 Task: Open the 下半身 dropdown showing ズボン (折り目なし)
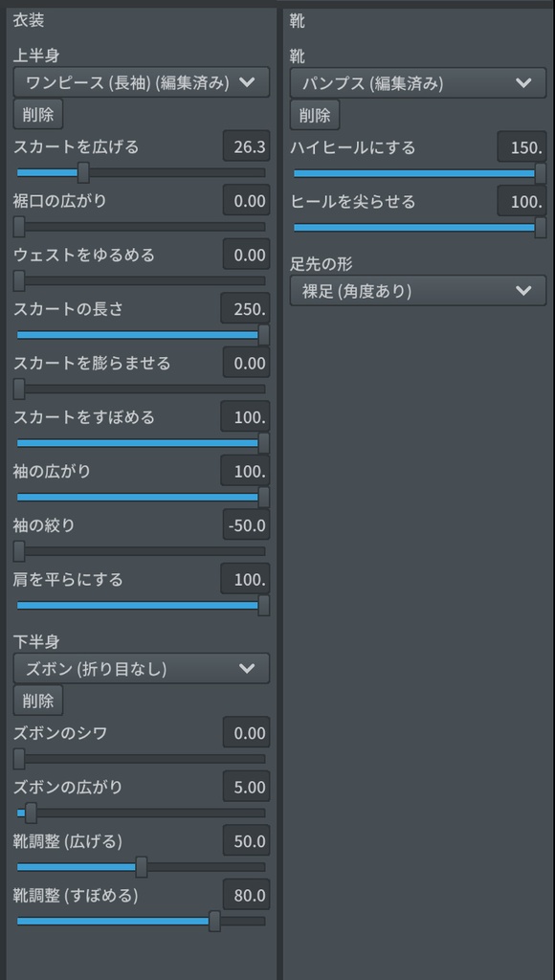(x=140, y=668)
